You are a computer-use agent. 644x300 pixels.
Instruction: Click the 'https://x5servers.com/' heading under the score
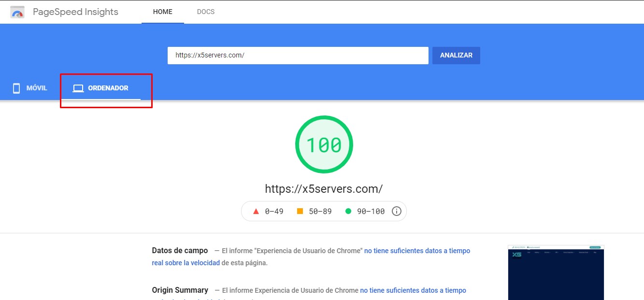tap(324, 188)
